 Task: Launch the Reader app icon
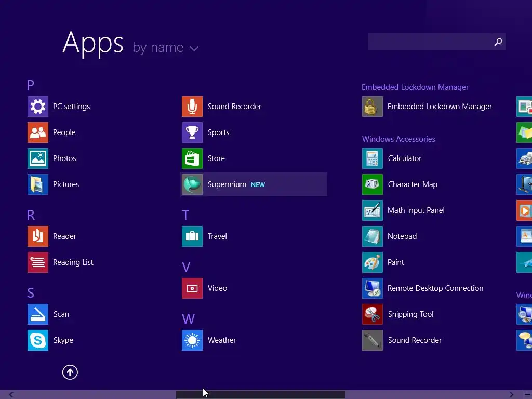point(37,236)
